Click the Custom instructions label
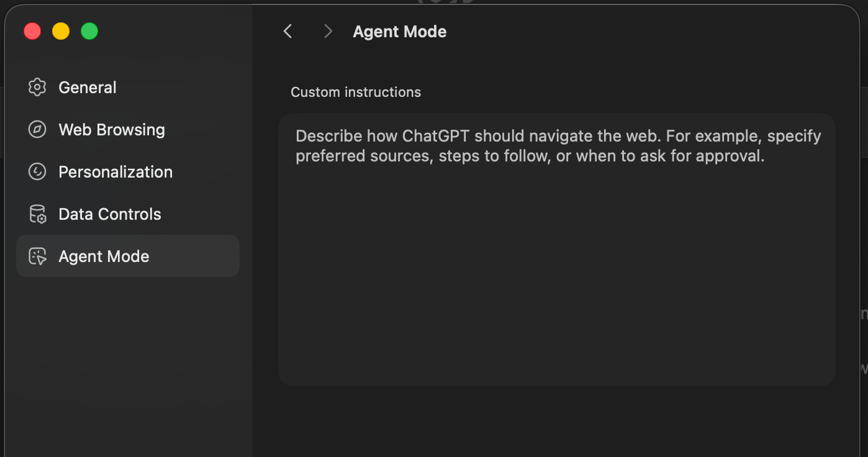Image resolution: width=868 pixels, height=457 pixels. (356, 93)
